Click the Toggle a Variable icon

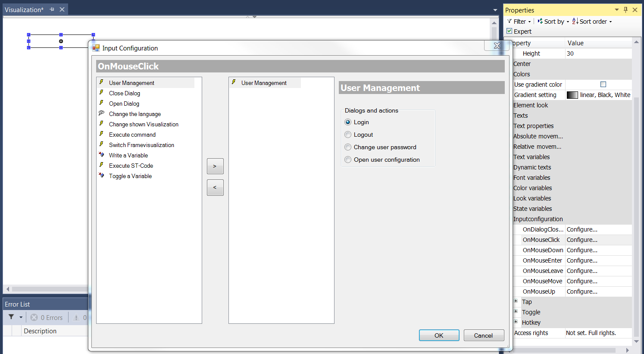pyautogui.click(x=101, y=175)
